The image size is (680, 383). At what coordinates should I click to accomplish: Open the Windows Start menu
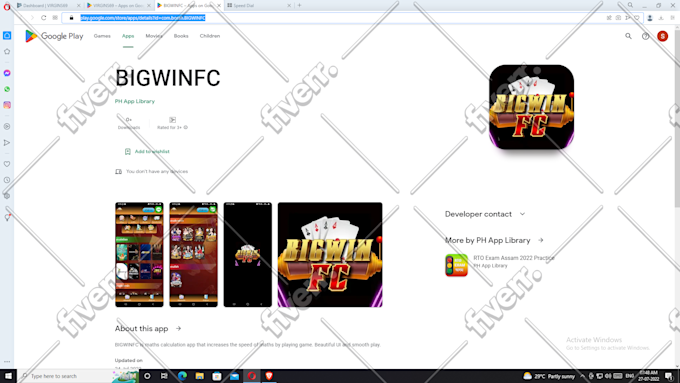[8, 376]
